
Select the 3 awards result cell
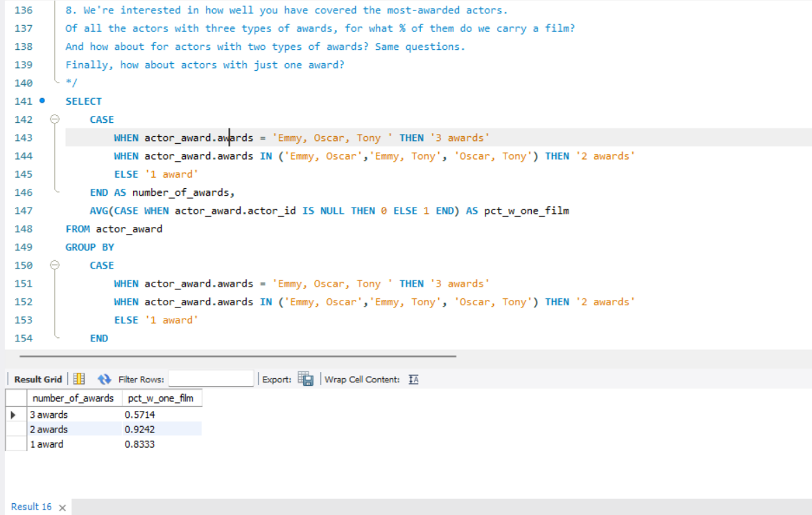[48, 414]
